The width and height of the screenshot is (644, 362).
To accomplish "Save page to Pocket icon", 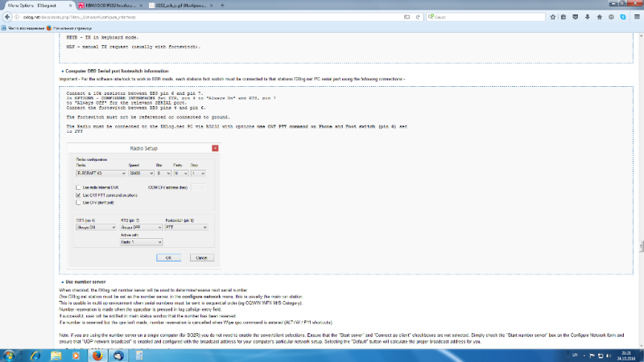I will point(576,17).
